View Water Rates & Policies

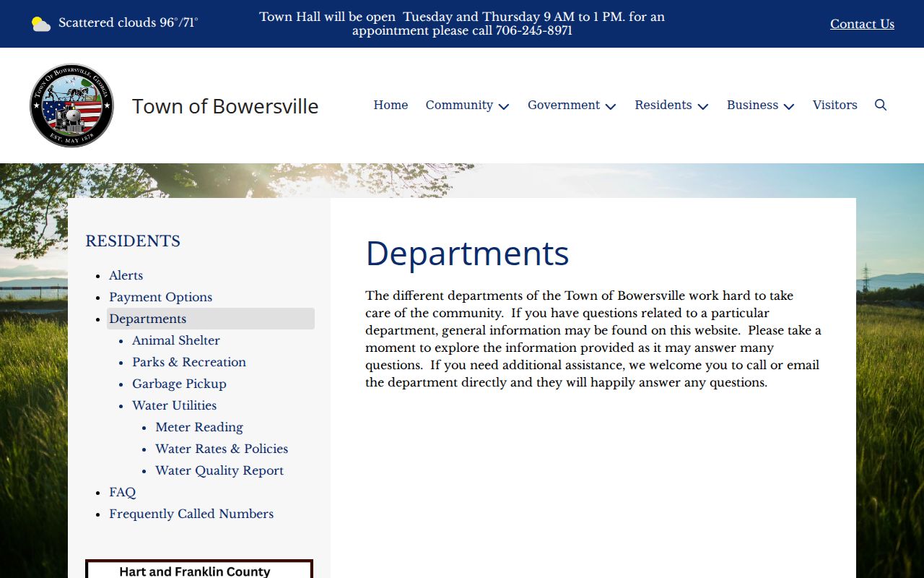[x=222, y=449]
